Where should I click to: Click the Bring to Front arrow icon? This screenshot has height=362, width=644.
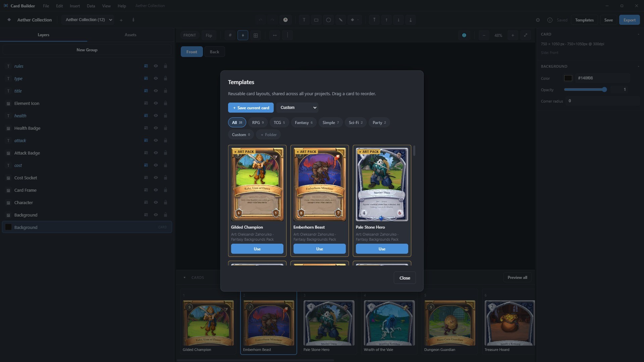(x=374, y=20)
